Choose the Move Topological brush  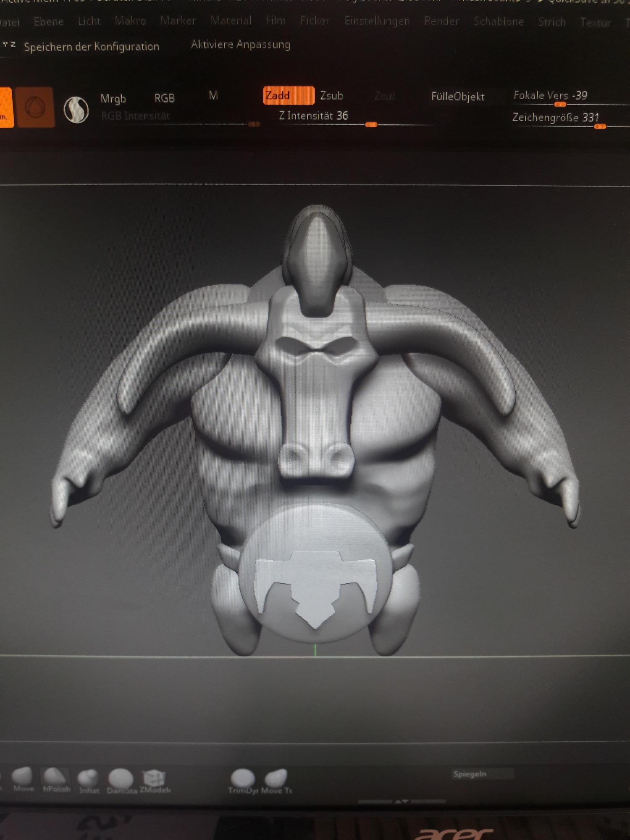click(276, 780)
